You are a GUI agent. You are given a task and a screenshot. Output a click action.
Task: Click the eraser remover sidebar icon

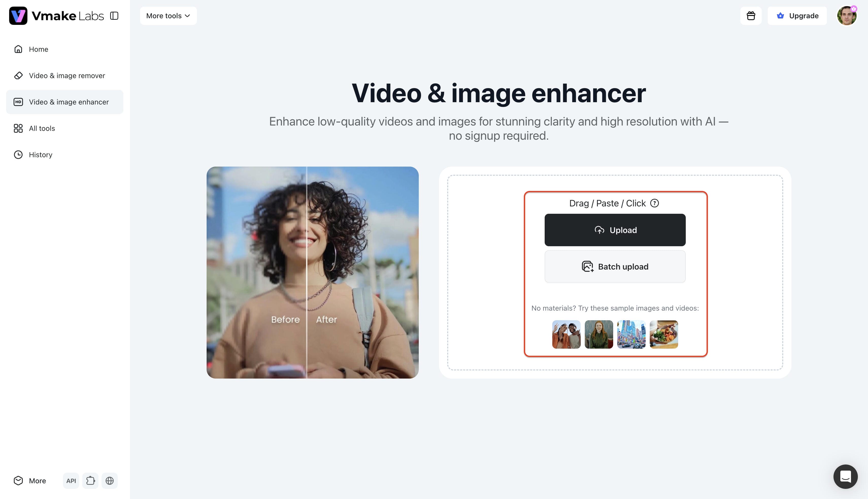(18, 75)
